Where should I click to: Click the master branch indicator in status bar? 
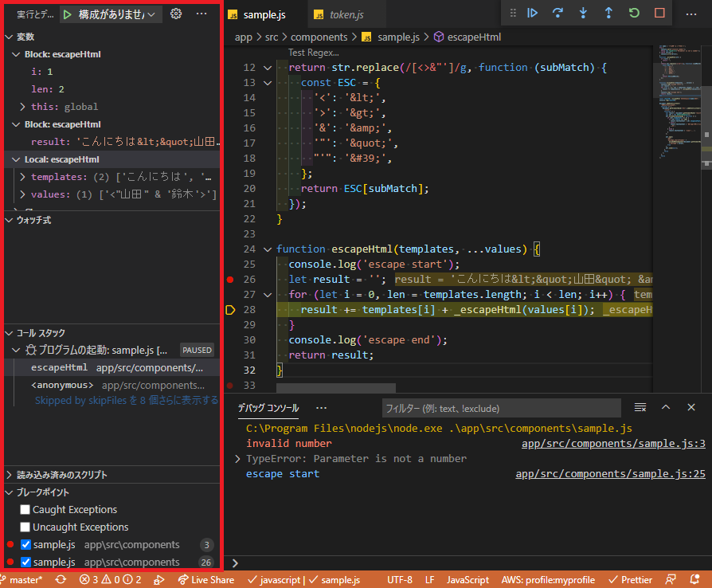22,580
